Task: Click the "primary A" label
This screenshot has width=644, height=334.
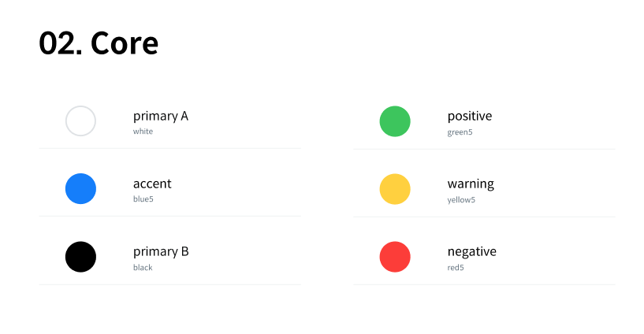Action: pyautogui.click(x=161, y=117)
